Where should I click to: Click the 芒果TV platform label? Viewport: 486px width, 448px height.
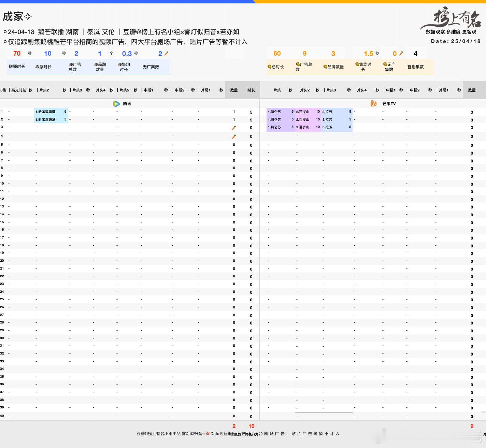[389, 104]
